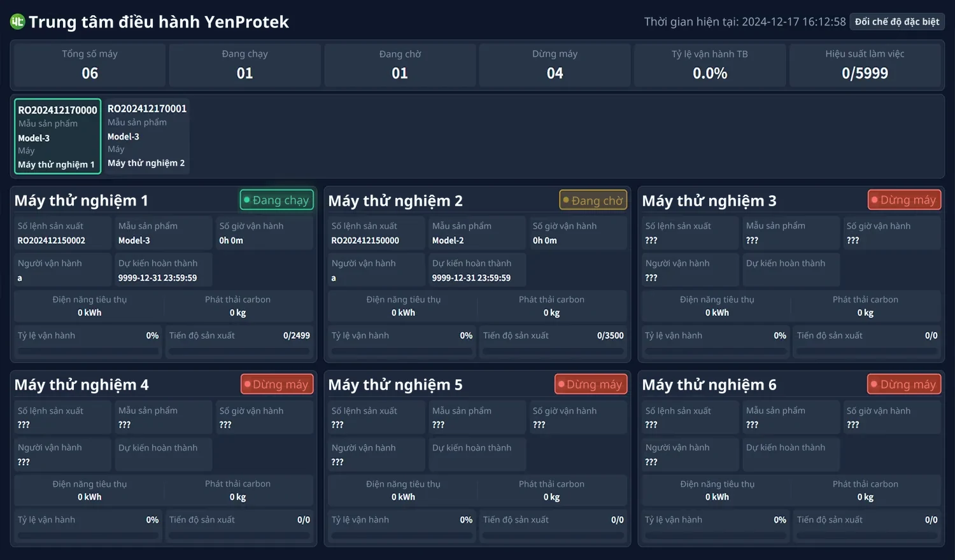Image resolution: width=955 pixels, height=560 pixels.
Task: Click 'Dừng máy' badge on Máy thử nghiệm 6
Action: [904, 384]
